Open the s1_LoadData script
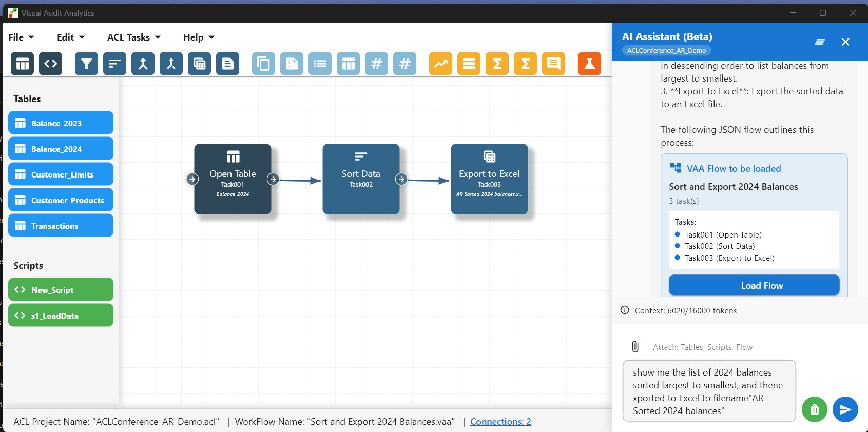This screenshot has height=432, width=868. click(x=61, y=316)
